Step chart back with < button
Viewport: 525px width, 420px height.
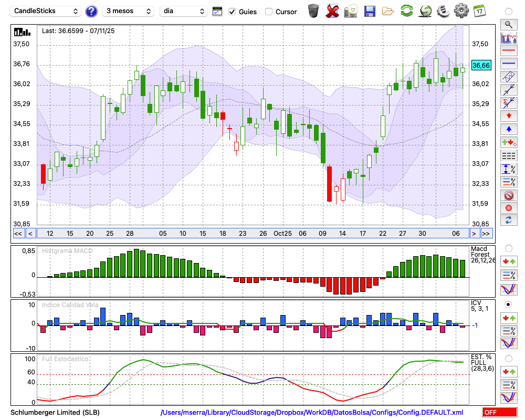tap(30, 234)
